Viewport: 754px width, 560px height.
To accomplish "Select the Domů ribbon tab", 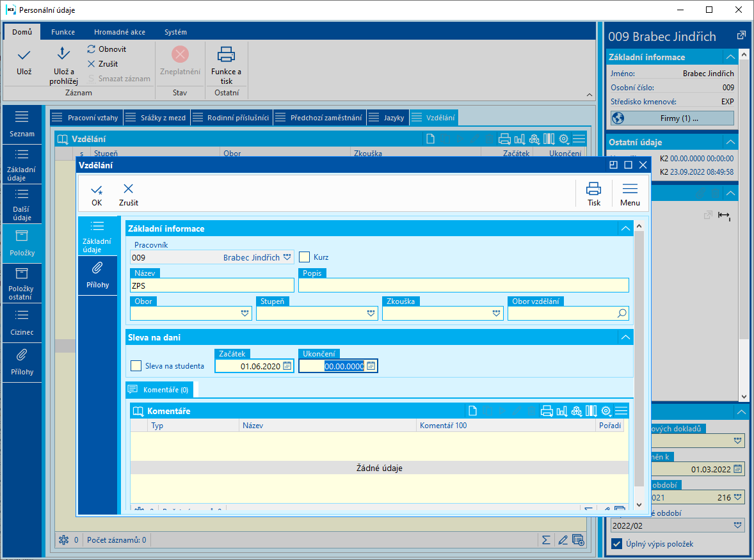I will pos(22,32).
